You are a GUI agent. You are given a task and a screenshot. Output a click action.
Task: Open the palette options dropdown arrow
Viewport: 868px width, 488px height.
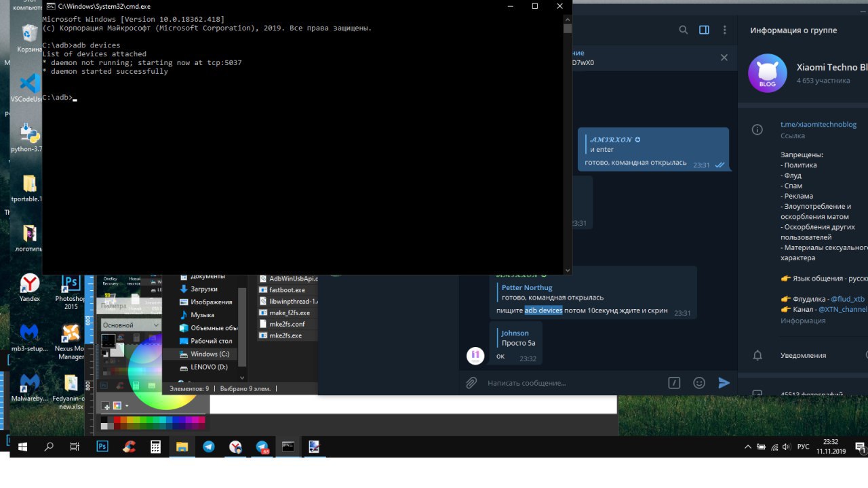tap(127, 406)
